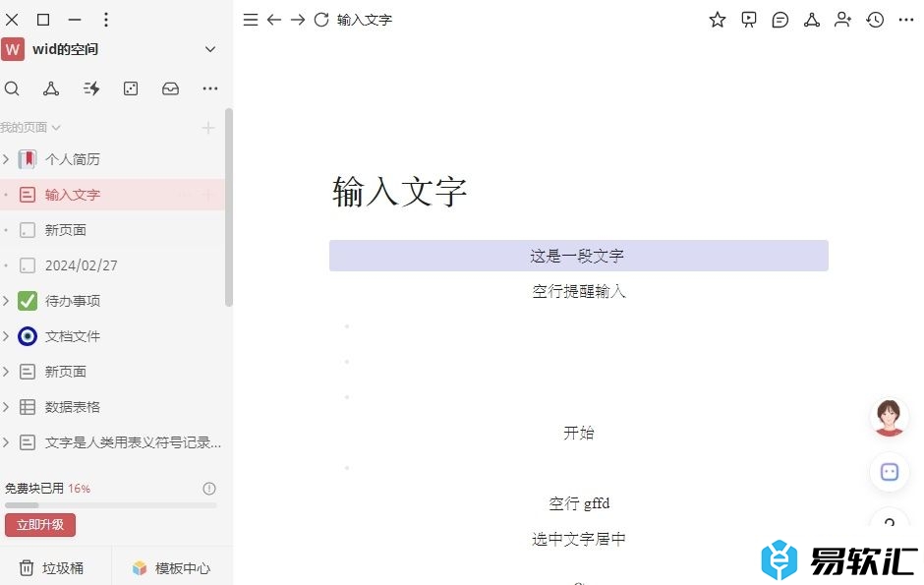
Task: Go back with the left arrow
Action: [274, 20]
